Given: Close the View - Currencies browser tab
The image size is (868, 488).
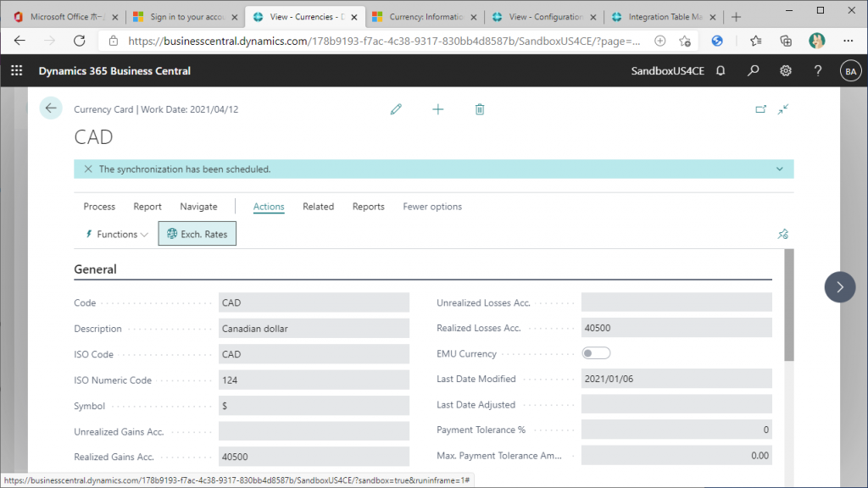Looking at the screenshot, I should pos(354,17).
